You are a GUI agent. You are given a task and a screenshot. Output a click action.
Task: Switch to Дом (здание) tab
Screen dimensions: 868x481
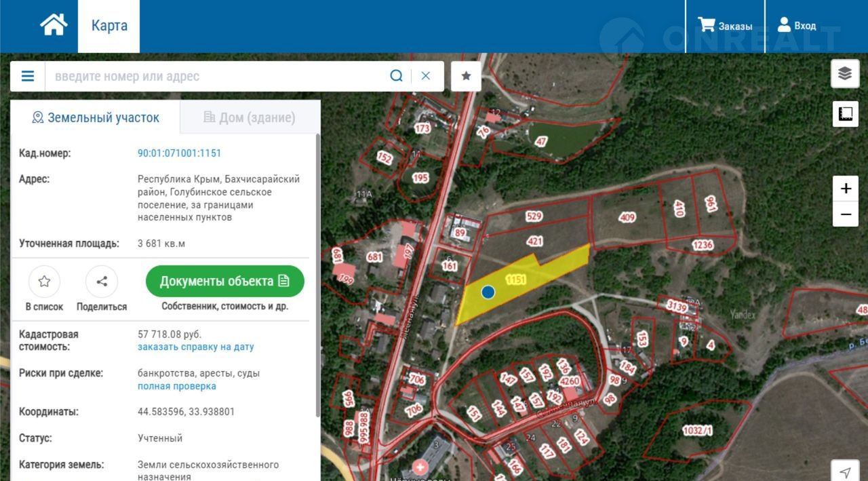[250, 118]
